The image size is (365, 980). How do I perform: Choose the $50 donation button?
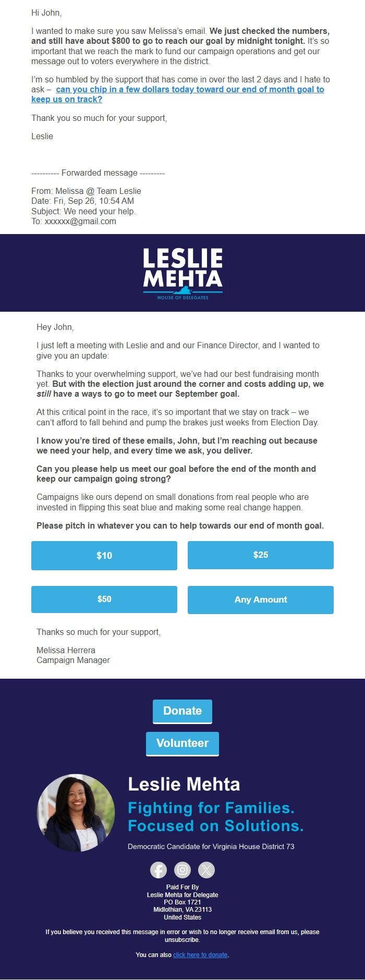[x=104, y=599]
